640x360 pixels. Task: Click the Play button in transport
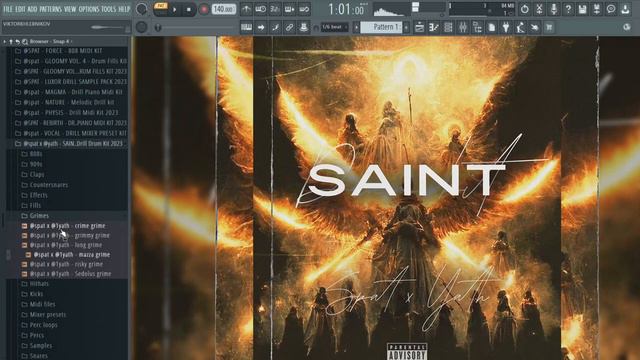(x=175, y=9)
